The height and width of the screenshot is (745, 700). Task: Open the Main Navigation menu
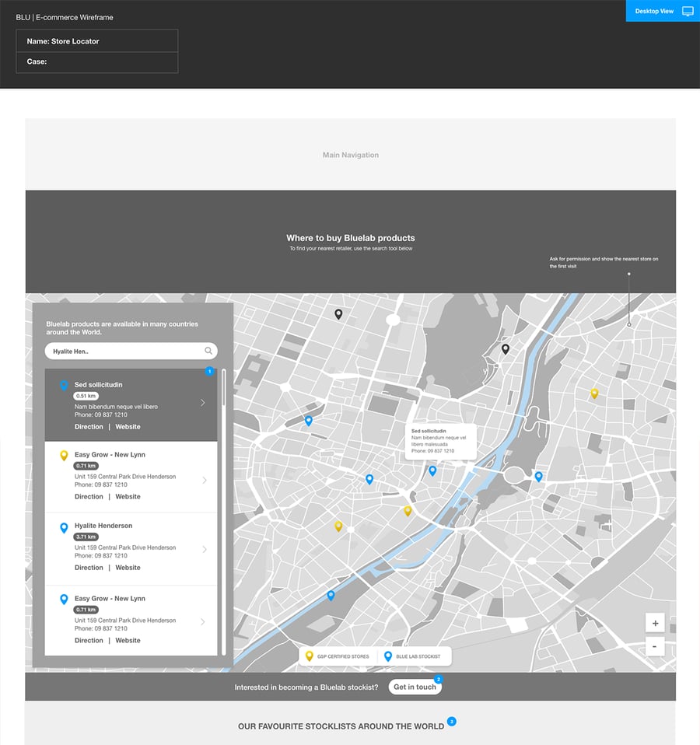[x=351, y=155]
